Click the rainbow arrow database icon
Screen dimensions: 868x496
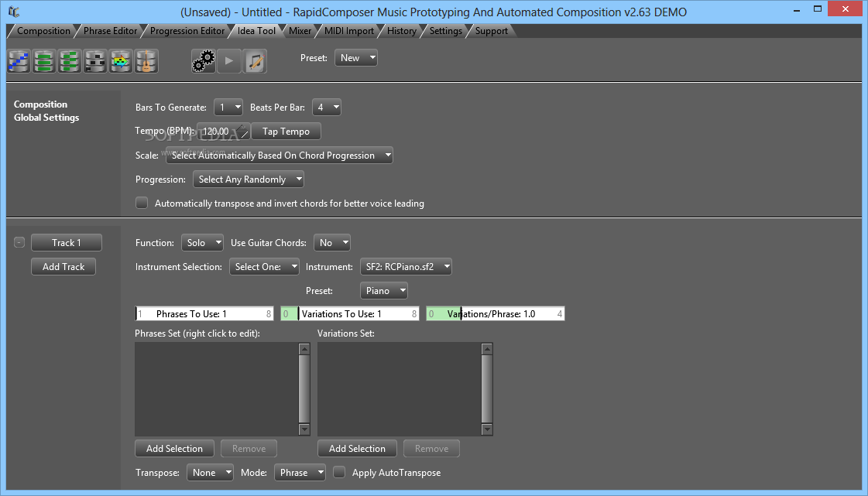121,61
